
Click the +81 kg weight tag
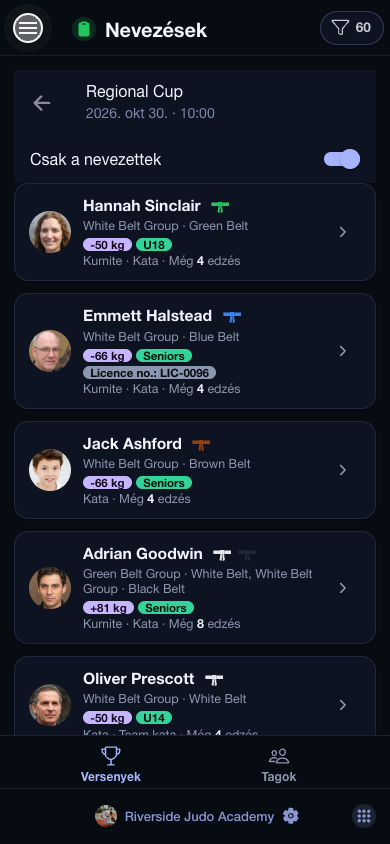(108, 608)
